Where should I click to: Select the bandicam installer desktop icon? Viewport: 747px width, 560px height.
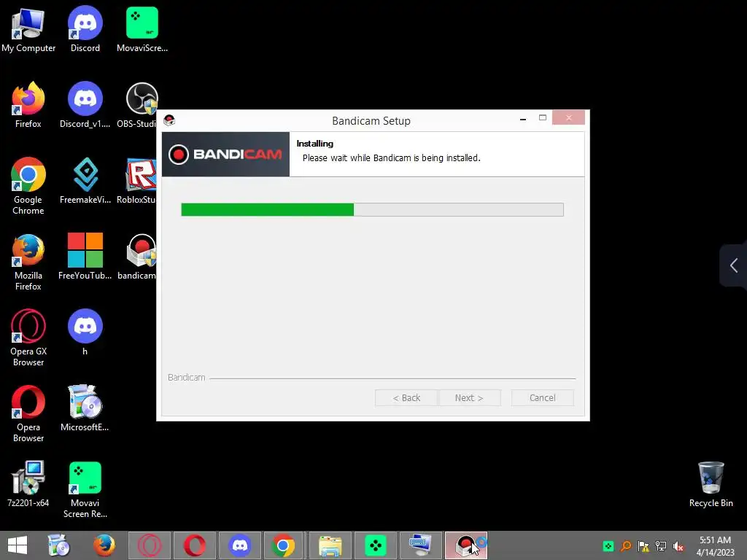(137, 256)
